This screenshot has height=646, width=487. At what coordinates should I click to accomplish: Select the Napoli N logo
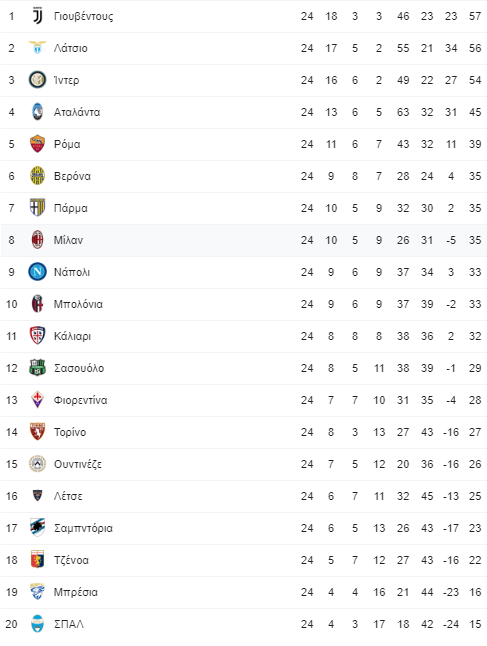[x=37, y=272]
